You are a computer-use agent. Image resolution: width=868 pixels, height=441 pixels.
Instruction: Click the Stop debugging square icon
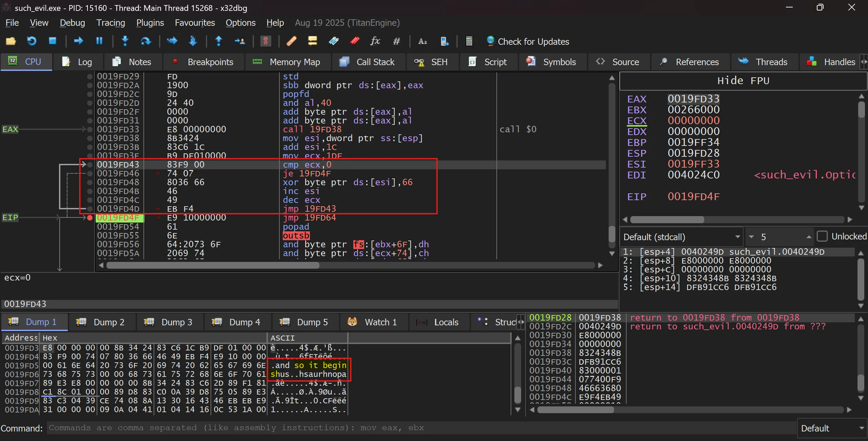(x=53, y=41)
